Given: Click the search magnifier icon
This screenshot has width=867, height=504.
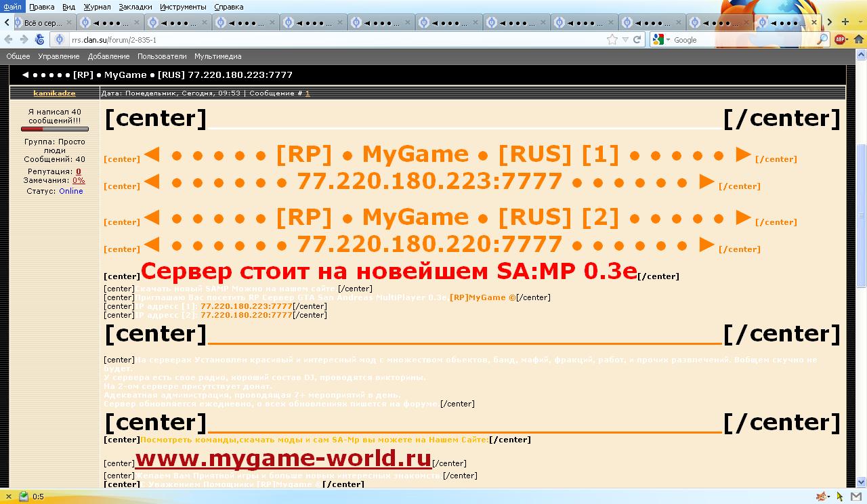Looking at the screenshot, I should pyautogui.click(x=822, y=39).
